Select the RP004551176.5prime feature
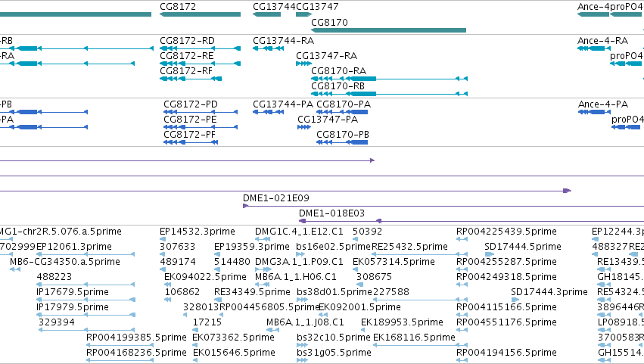The height and width of the screenshot is (364, 644). [462, 330]
